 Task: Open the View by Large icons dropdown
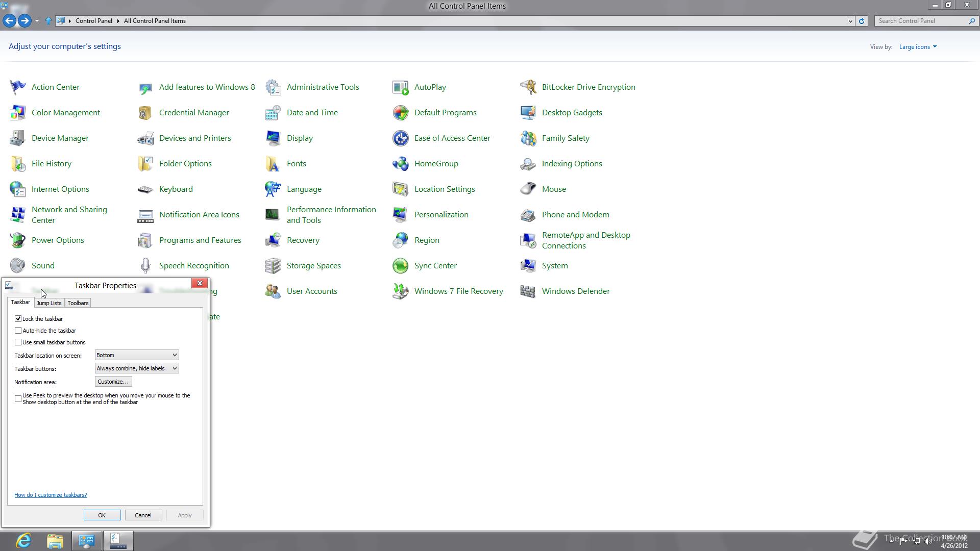click(917, 47)
